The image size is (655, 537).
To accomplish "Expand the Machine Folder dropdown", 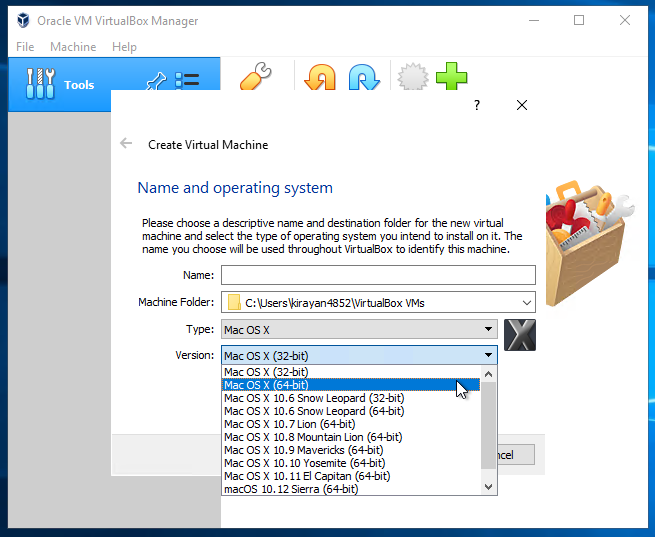I will 527,303.
